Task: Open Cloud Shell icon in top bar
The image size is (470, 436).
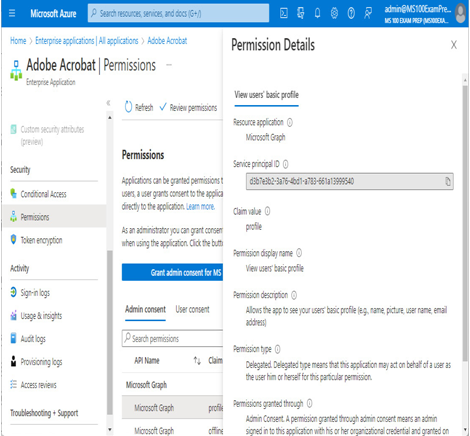Action: (x=284, y=13)
